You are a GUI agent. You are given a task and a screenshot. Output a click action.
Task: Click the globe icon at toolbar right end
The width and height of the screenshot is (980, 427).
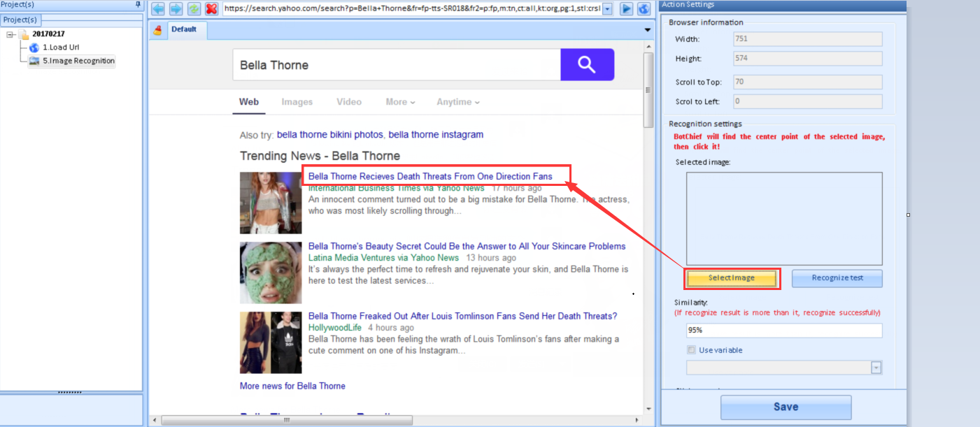(x=644, y=9)
